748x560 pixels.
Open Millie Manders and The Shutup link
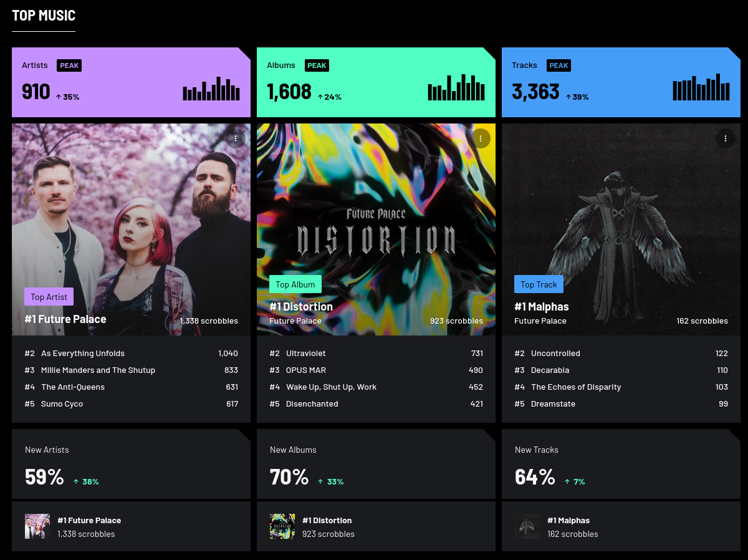tap(98, 370)
